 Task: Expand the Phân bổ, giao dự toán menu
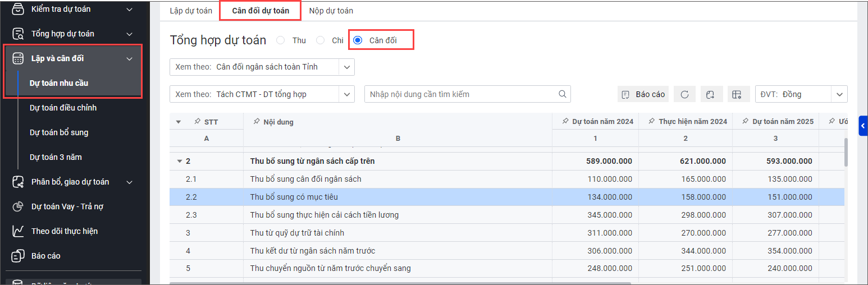[x=130, y=182]
